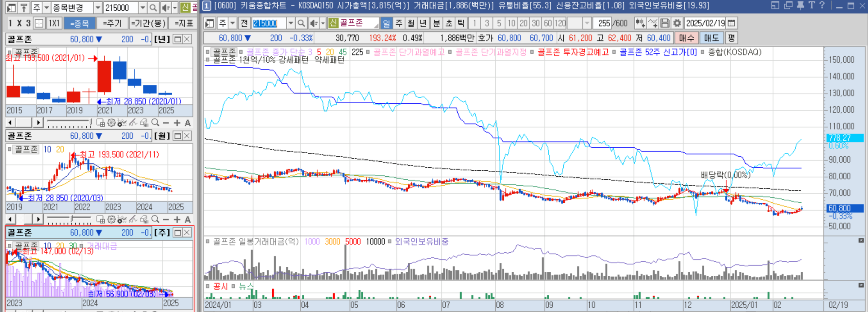Open stock code dropdown in main toolbar
This screenshot has width=868, height=312.
click(x=291, y=23)
